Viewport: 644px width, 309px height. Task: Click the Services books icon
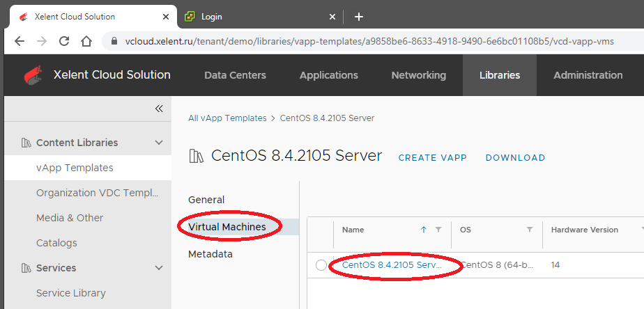click(26, 268)
